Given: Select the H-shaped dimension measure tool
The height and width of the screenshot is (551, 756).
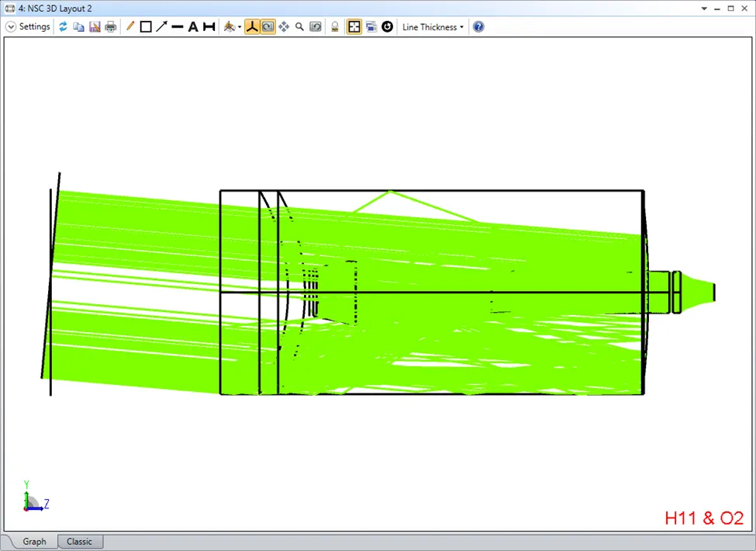Looking at the screenshot, I should [x=209, y=26].
